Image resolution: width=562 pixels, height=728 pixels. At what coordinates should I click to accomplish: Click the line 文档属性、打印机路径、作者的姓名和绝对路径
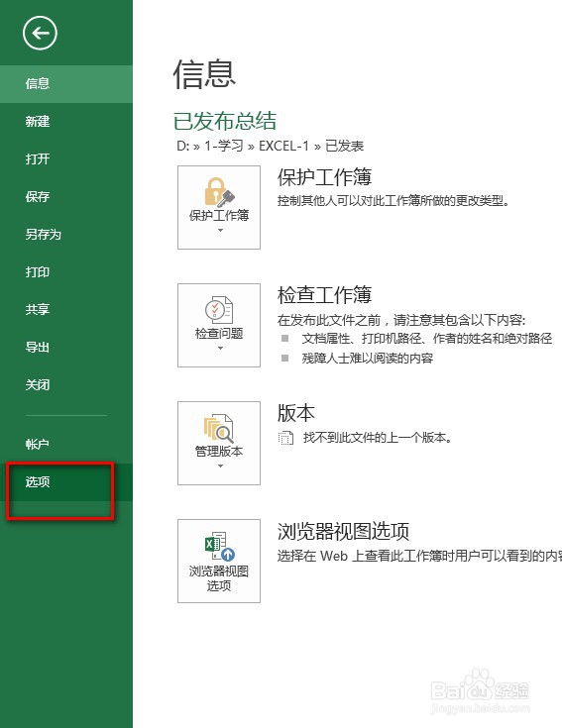click(x=427, y=339)
